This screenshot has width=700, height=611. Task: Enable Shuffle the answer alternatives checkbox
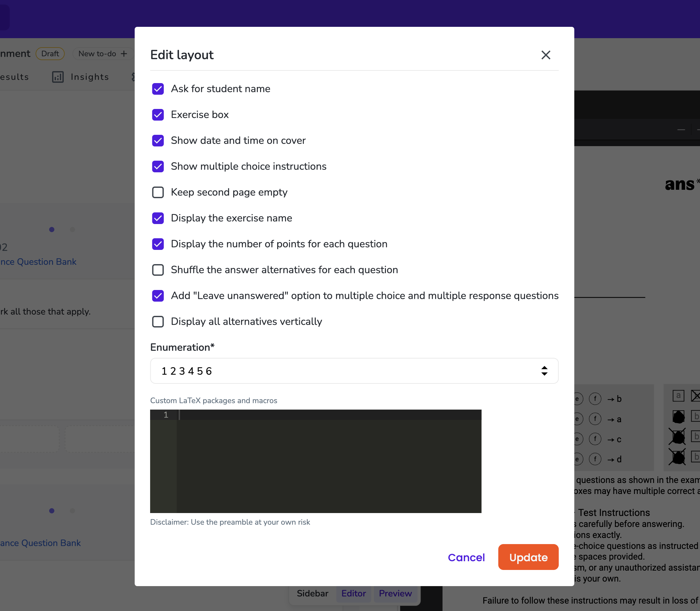(x=158, y=270)
